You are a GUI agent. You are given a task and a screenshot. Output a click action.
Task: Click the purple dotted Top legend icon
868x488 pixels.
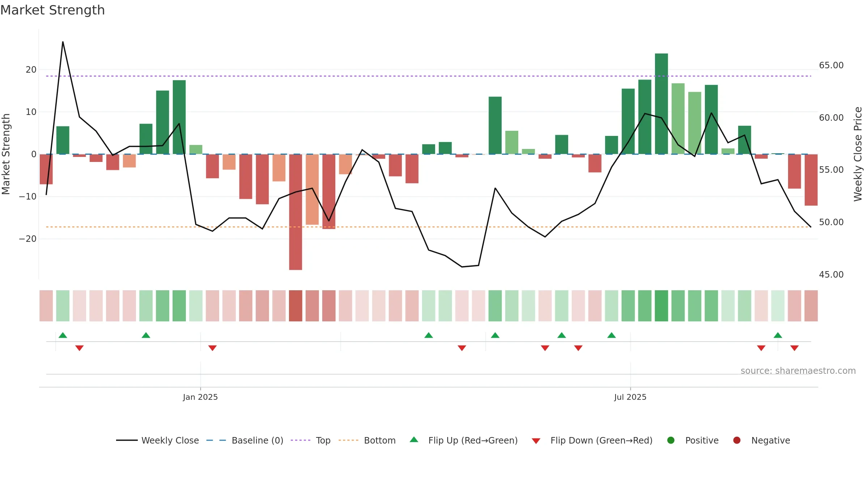[x=301, y=440]
